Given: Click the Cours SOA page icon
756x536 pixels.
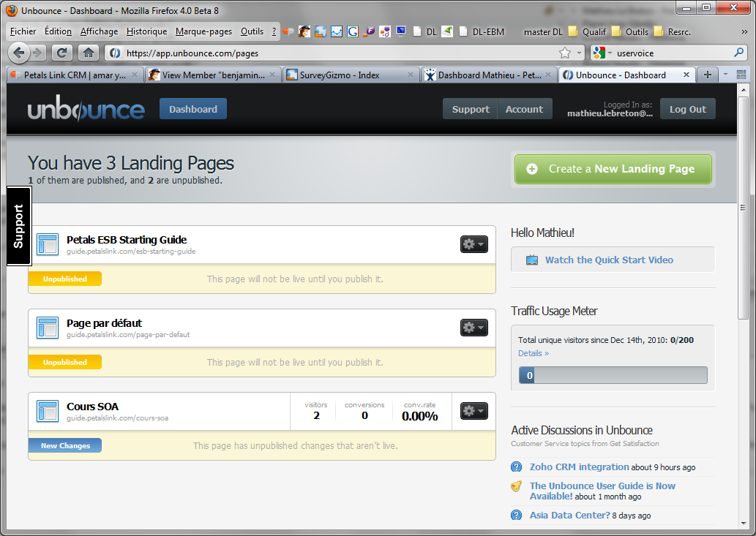Looking at the screenshot, I should (48, 411).
